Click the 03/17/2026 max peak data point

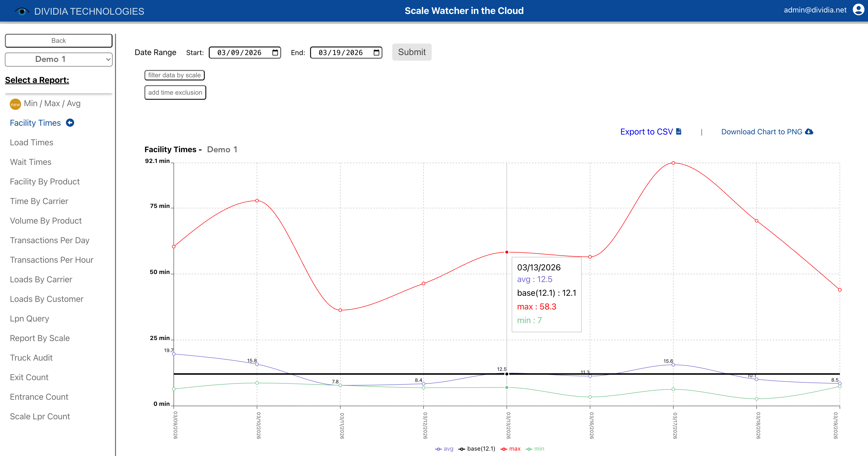(673, 163)
